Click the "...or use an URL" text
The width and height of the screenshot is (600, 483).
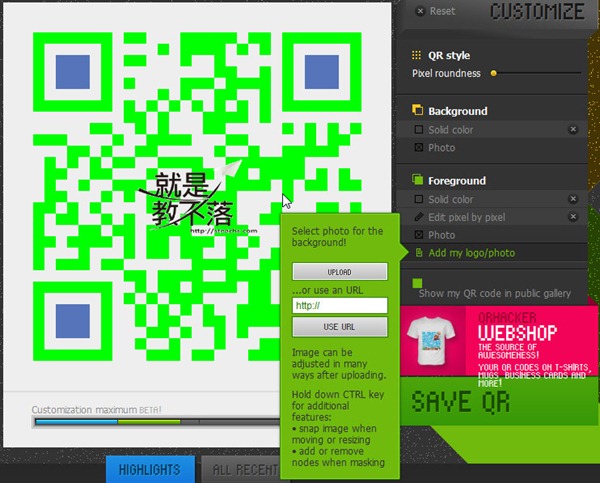[328, 290]
